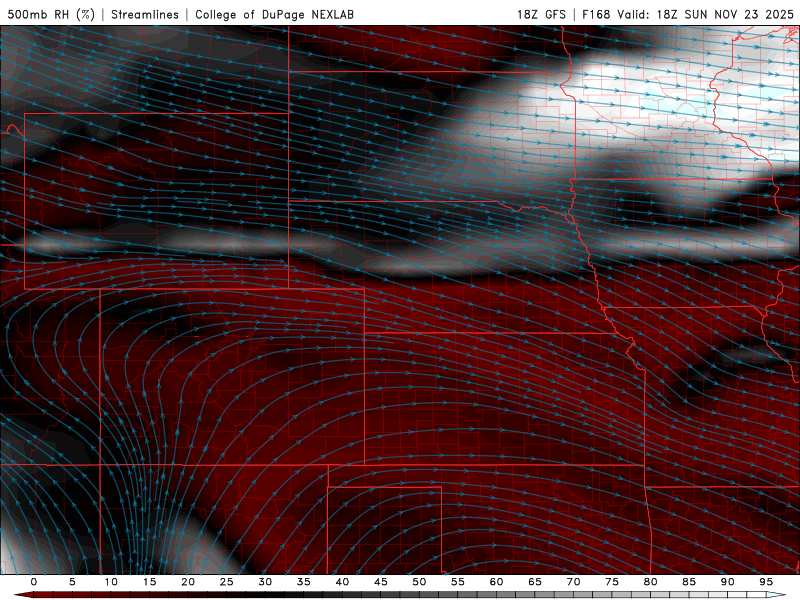Click the 85 label on the color scale
This screenshot has height=600, width=800.
(x=689, y=582)
